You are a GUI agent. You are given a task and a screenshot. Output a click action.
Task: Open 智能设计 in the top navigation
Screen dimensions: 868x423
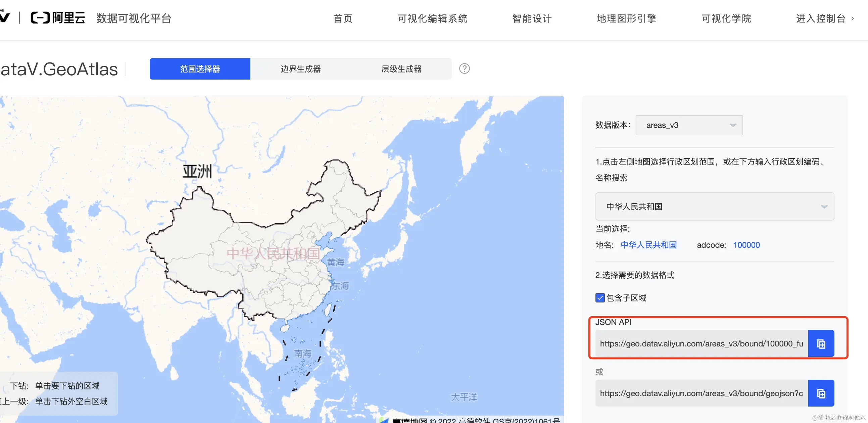coord(532,18)
